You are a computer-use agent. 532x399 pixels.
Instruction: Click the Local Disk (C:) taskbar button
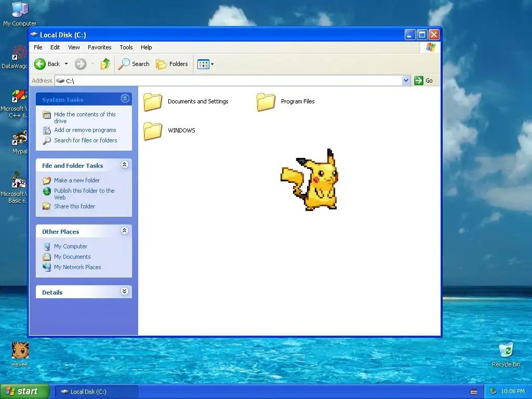tap(96, 392)
